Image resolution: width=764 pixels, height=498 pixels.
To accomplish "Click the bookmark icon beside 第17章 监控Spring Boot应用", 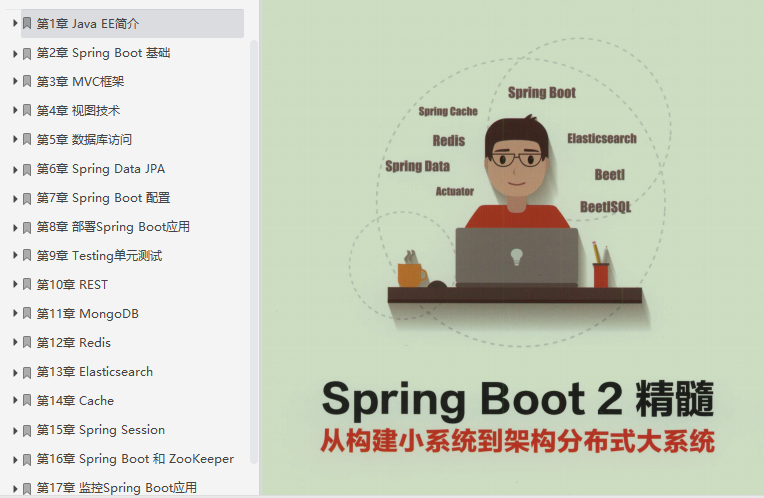I will (x=27, y=488).
